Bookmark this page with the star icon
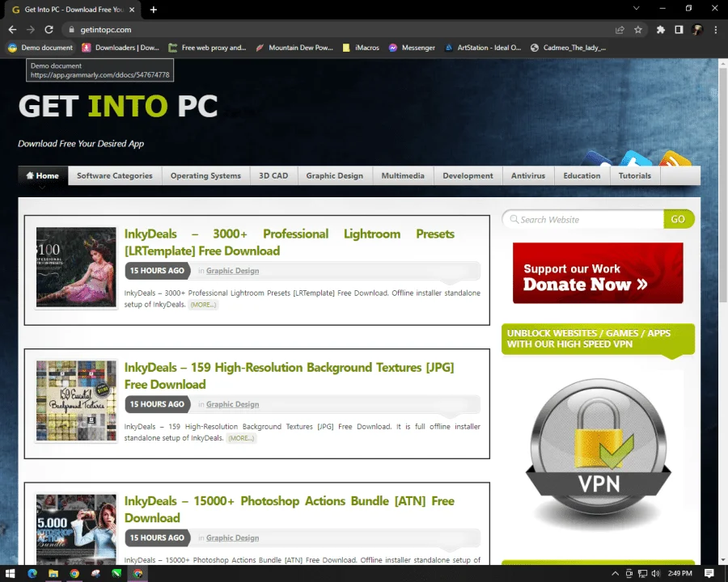Viewport: 728px width, 582px height. (638, 30)
